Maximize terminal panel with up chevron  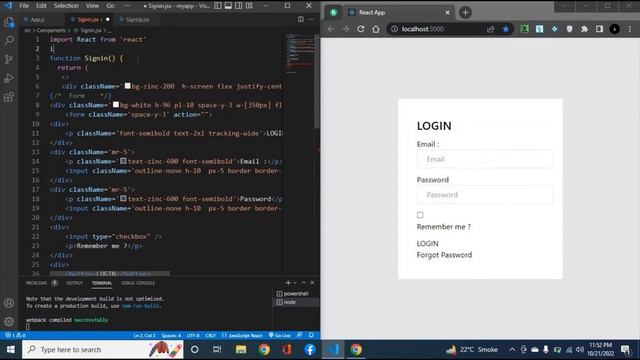click(304, 282)
